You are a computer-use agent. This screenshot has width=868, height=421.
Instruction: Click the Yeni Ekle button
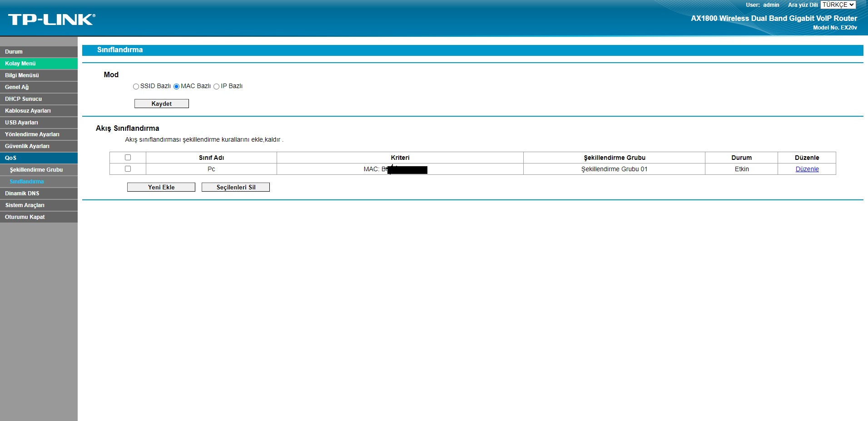click(161, 187)
